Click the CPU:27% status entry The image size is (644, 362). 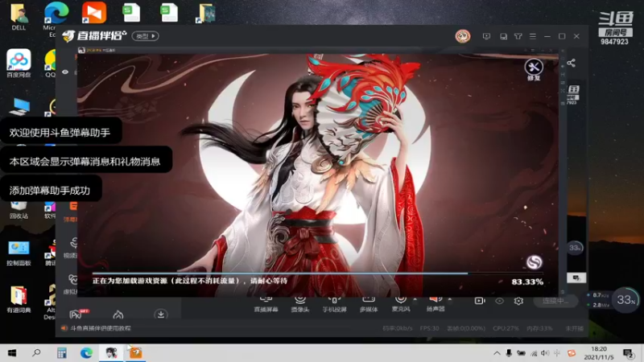[x=506, y=328]
